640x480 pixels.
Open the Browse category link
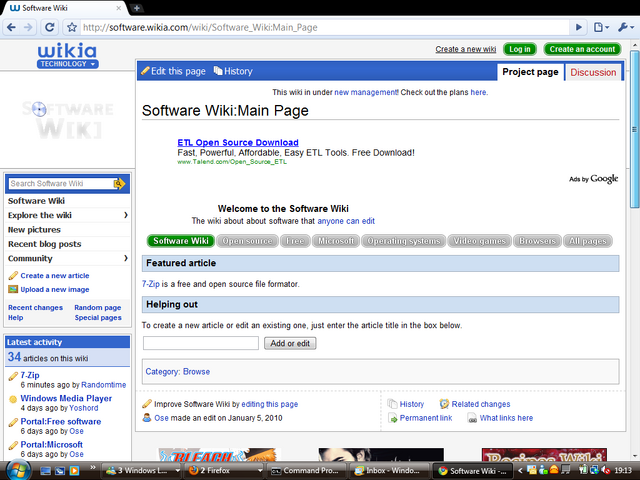click(x=196, y=371)
